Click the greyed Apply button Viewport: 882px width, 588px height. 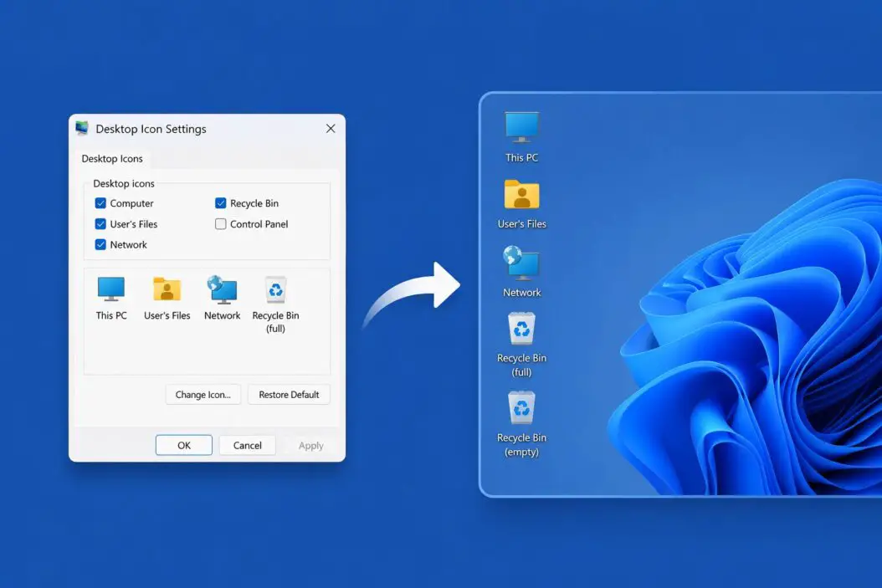(311, 445)
